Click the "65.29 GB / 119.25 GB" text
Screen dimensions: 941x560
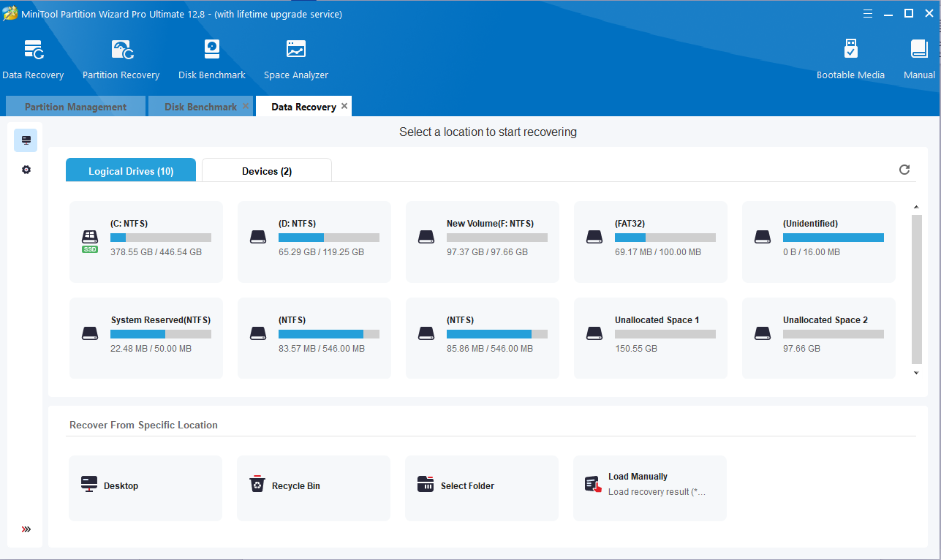[321, 252]
